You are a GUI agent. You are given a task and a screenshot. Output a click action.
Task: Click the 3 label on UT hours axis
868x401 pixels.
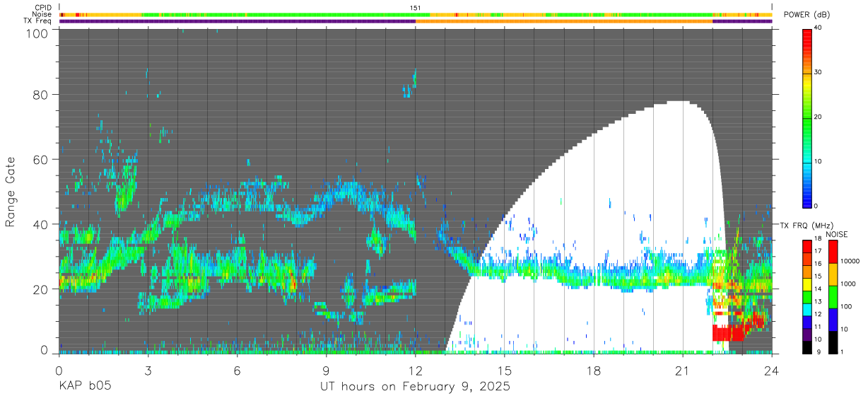click(x=148, y=371)
